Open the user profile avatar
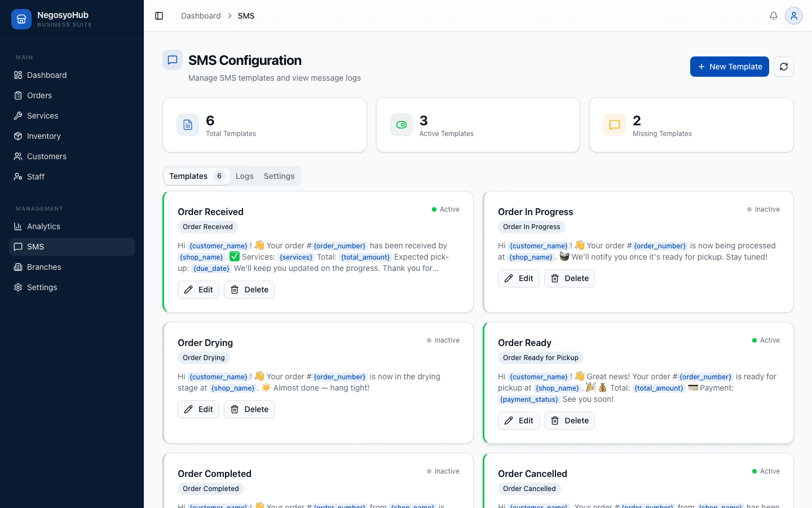812x508 pixels. (793, 16)
